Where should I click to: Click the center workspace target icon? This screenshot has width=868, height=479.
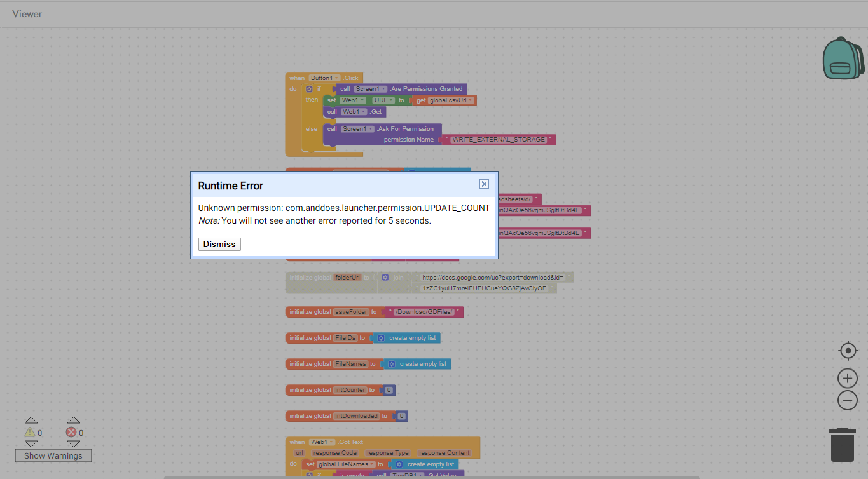tap(848, 351)
